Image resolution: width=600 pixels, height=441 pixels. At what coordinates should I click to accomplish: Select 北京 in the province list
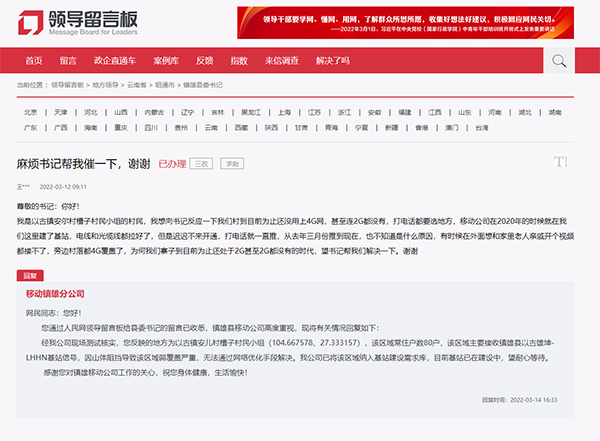31,112
